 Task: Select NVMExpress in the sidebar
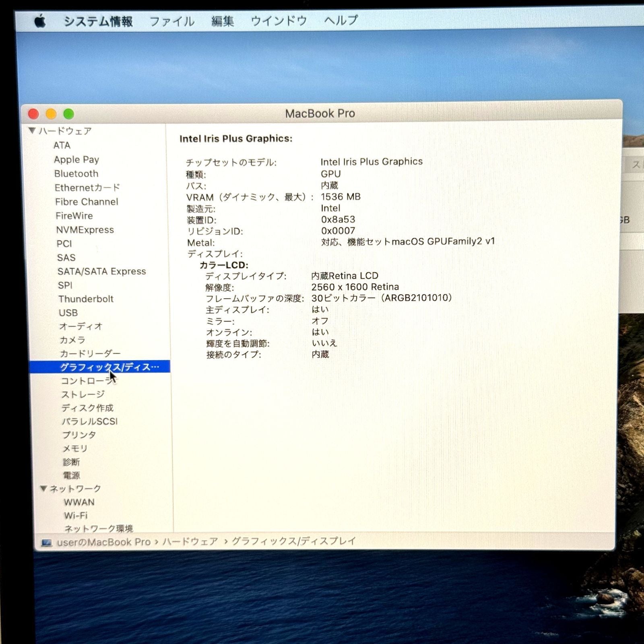[x=85, y=230]
